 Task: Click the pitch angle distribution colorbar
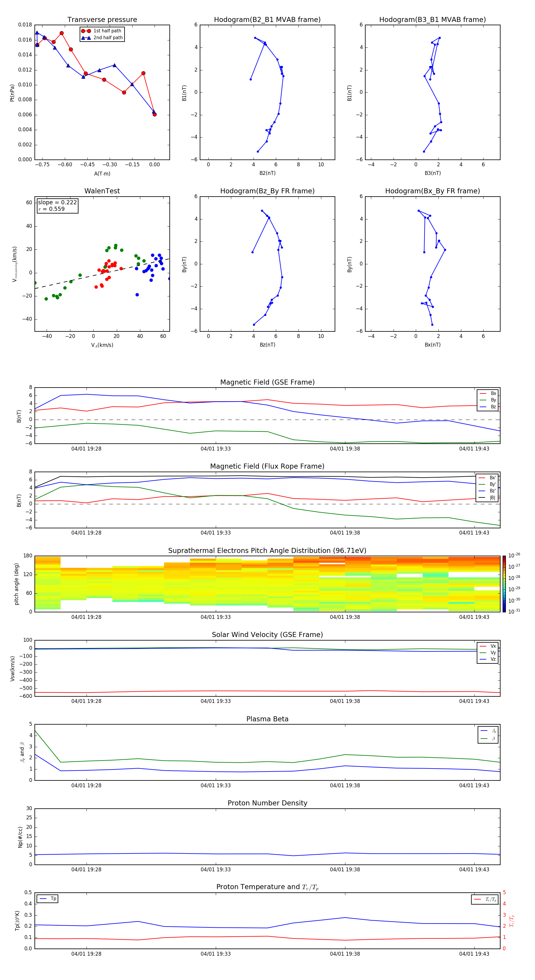504,584
